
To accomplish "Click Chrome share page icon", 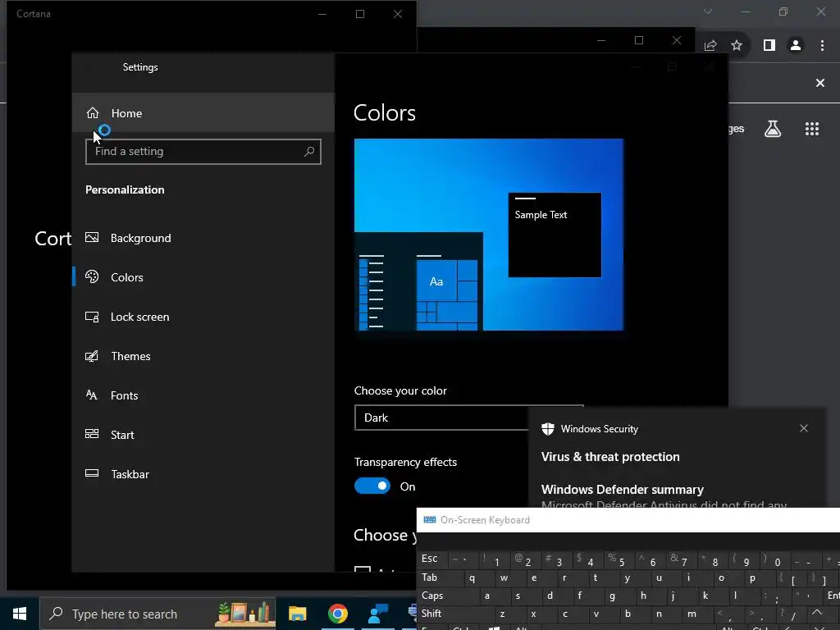I will [710, 46].
